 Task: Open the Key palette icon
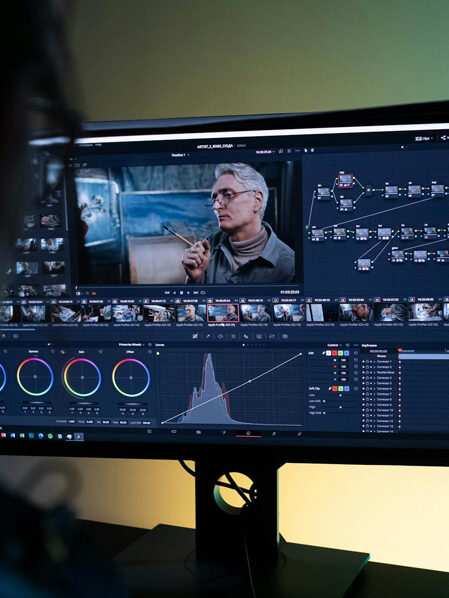pos(259,336)
